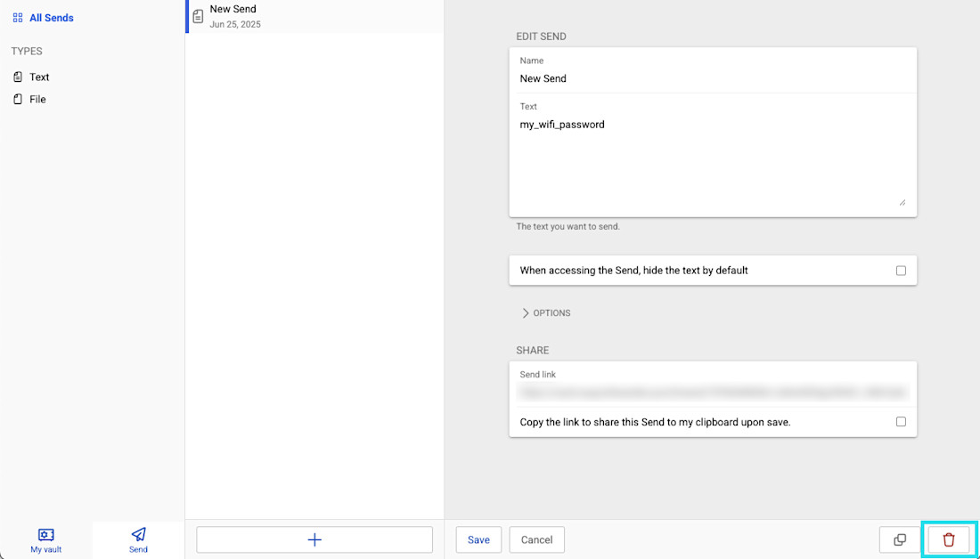Click the plus icon to add Send
This screenshot has width=980, height=559.
coord(314,539)
